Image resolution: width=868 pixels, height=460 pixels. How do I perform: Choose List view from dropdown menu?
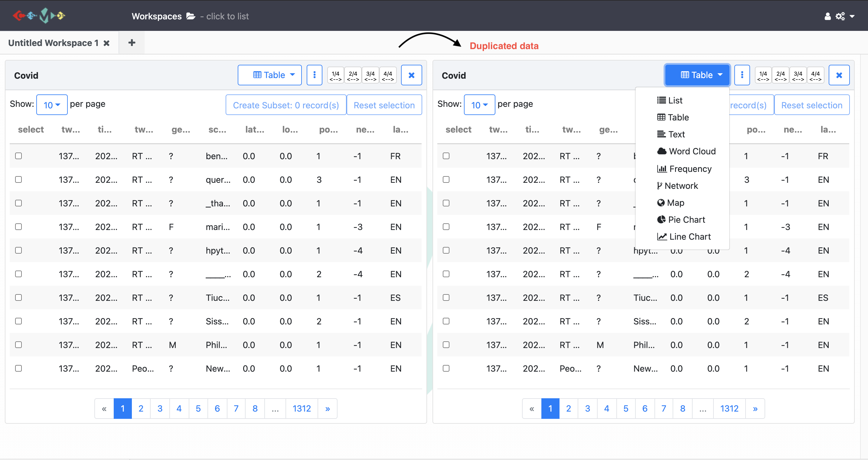(682, 100)
